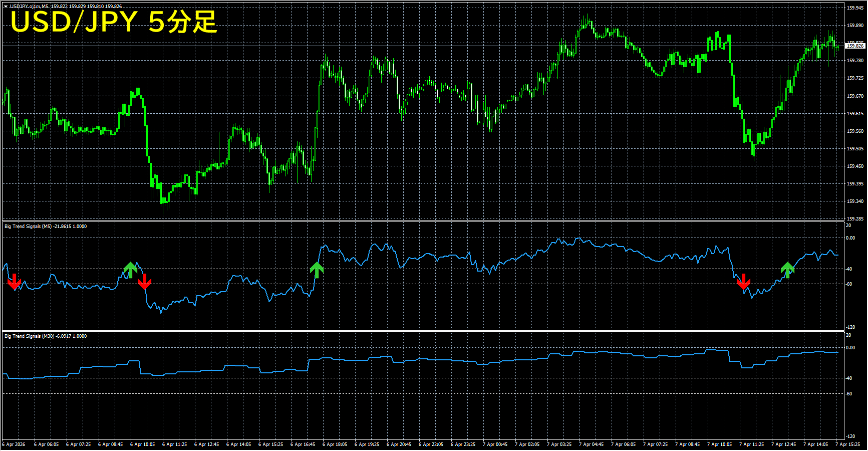Click the 6 Apr 12:45 time axis label
The width and height of the screenshot is (868, 451).
coord(206,444)
